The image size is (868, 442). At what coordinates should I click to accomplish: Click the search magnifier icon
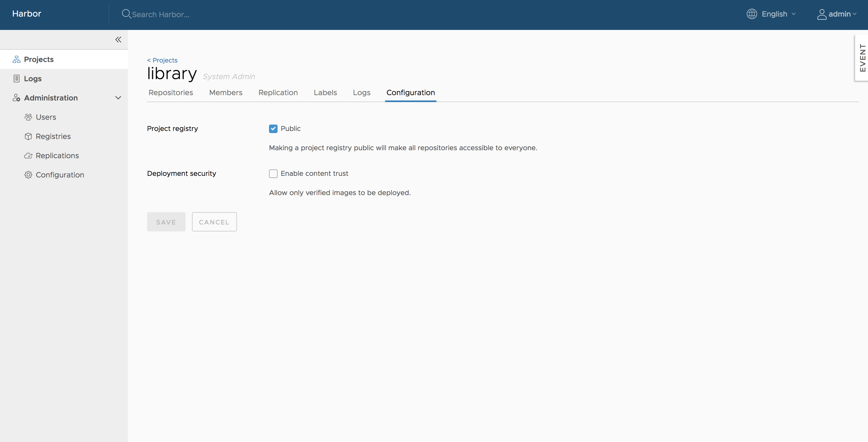click(x=126, y=13)
